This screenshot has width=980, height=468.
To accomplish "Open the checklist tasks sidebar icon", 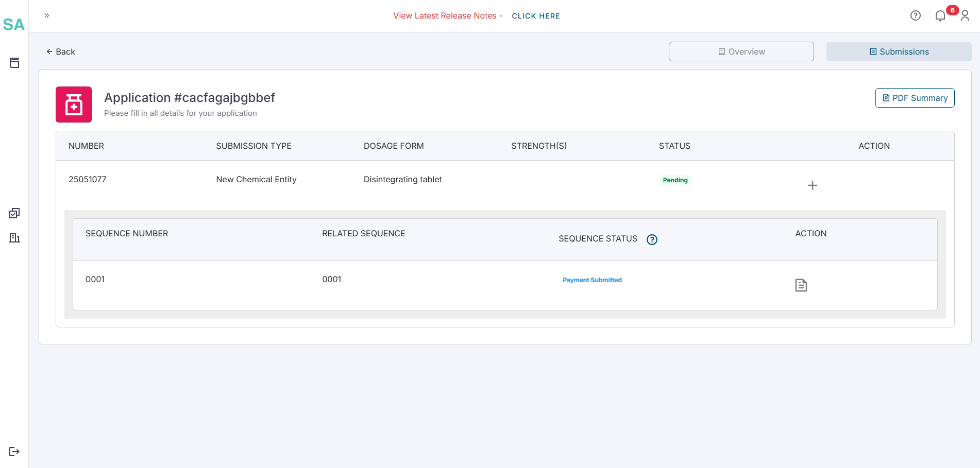I will (14, 213).
